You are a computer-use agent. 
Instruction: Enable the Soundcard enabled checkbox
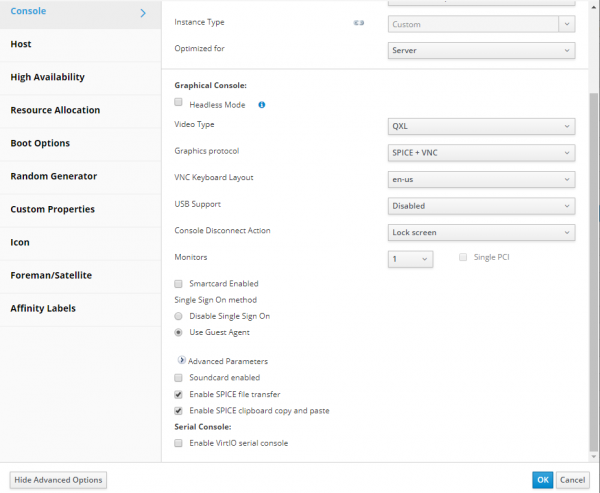[x=179, y=378]
